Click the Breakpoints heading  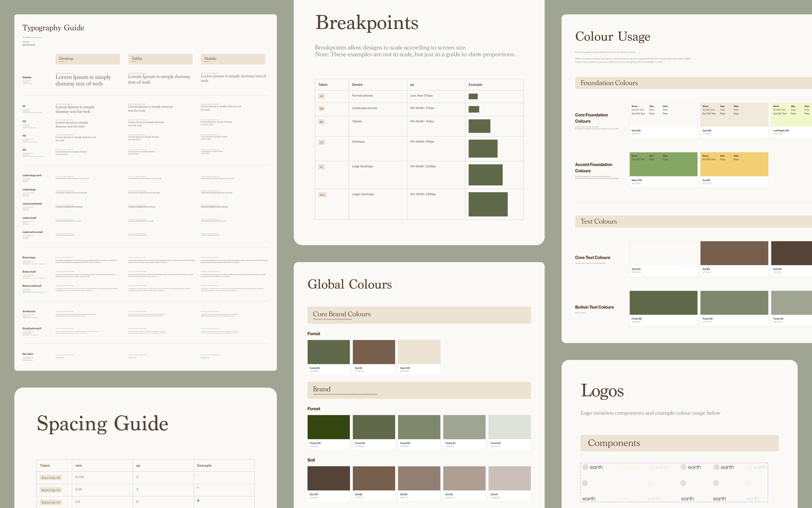(367, 23)
